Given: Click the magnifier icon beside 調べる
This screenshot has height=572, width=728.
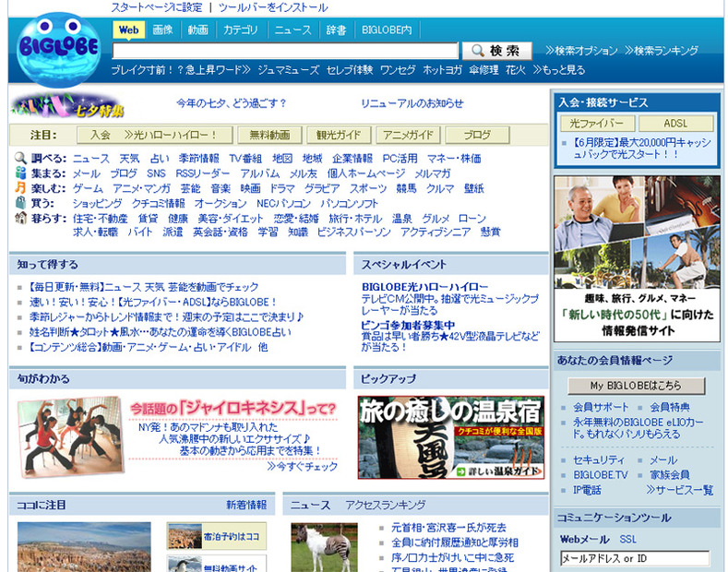Looking at the screenshot, I should pyautogui.click(x=20, y=158).
